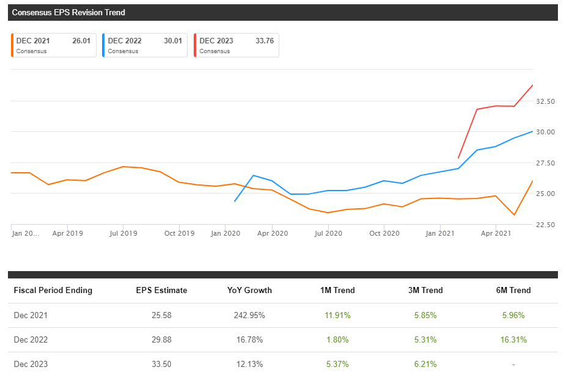Toggle the DEC 2022 consensus legend series
572x392 pixels.
tap(145, 45)
